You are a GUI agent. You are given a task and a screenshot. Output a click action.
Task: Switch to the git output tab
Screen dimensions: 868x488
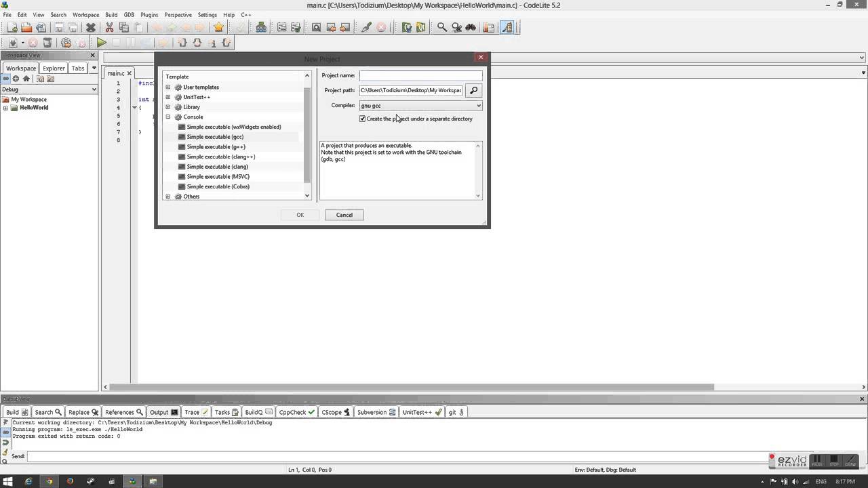[456, 412]
